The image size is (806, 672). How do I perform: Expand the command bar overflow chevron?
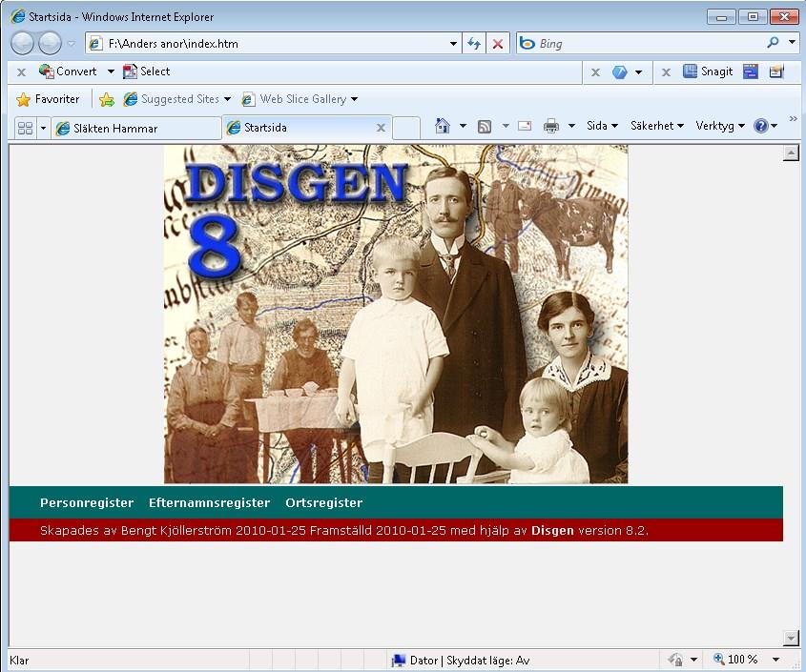[794, 119]
